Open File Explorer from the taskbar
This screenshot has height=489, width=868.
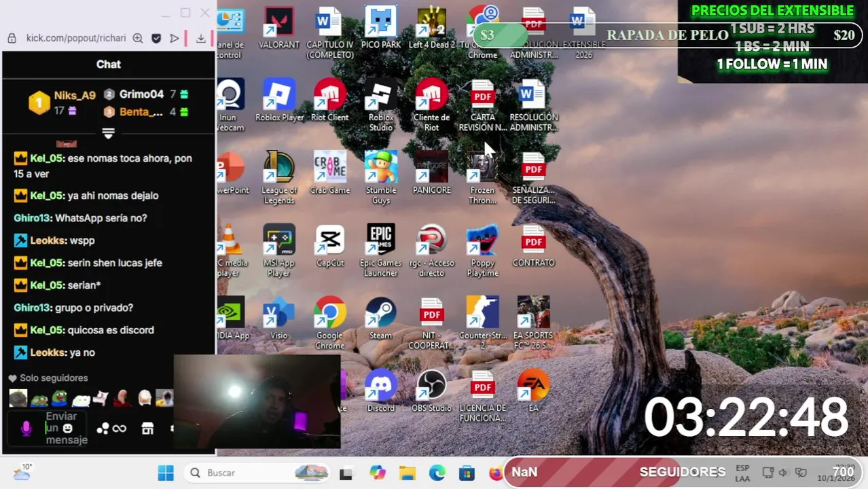tap(407, 473)
